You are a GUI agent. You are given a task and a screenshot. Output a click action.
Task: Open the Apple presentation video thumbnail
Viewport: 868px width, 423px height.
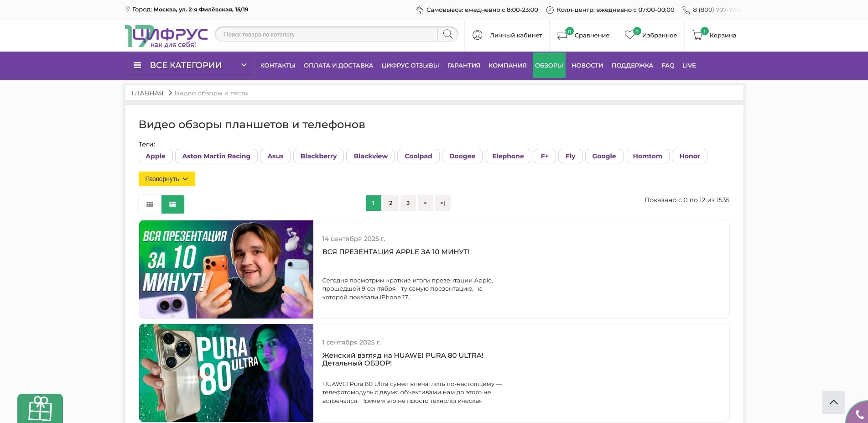tap(226, 269)
